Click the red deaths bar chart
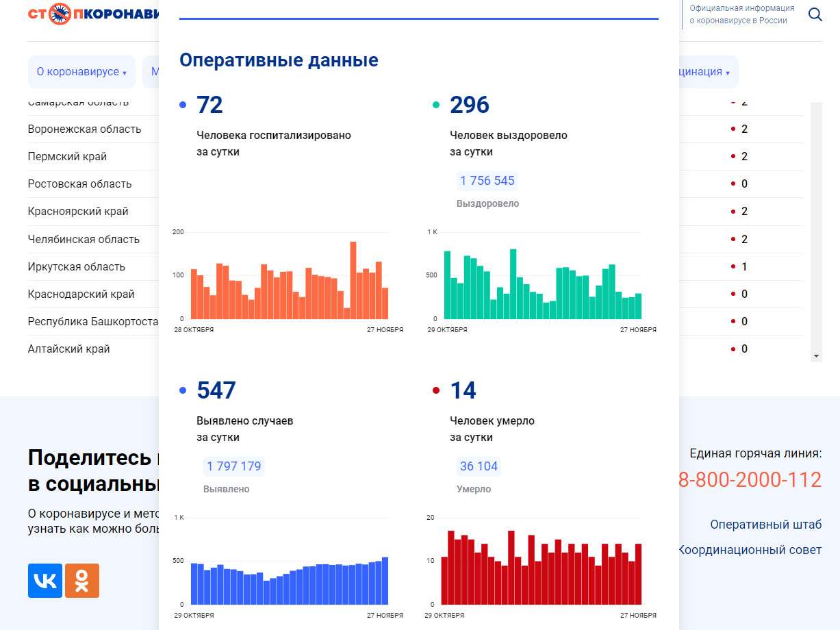Image resolution: width=840 pixels, height=630 pixels. pyautogui.click(x=542, y=568)
